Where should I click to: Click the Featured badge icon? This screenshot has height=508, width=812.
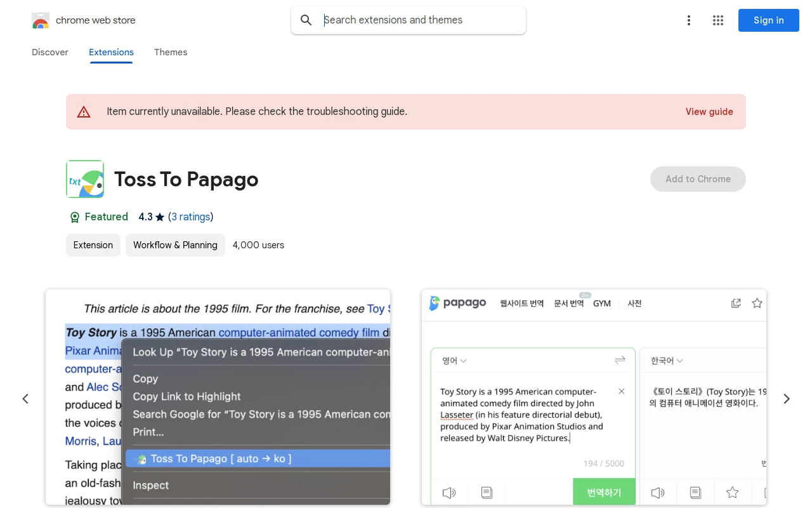pos(75,217)
